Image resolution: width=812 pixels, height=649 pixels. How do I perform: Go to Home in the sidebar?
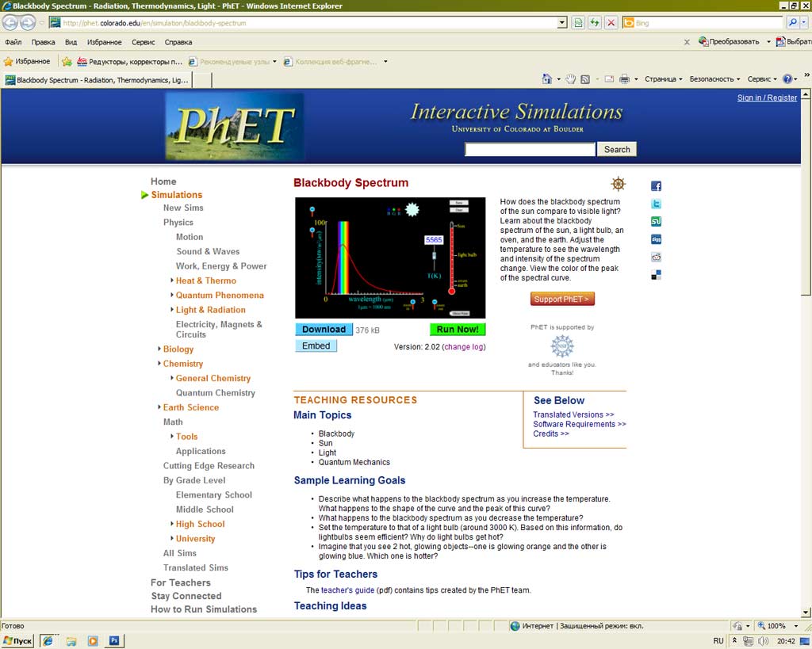pyautogui.click(x=163, y=181)
